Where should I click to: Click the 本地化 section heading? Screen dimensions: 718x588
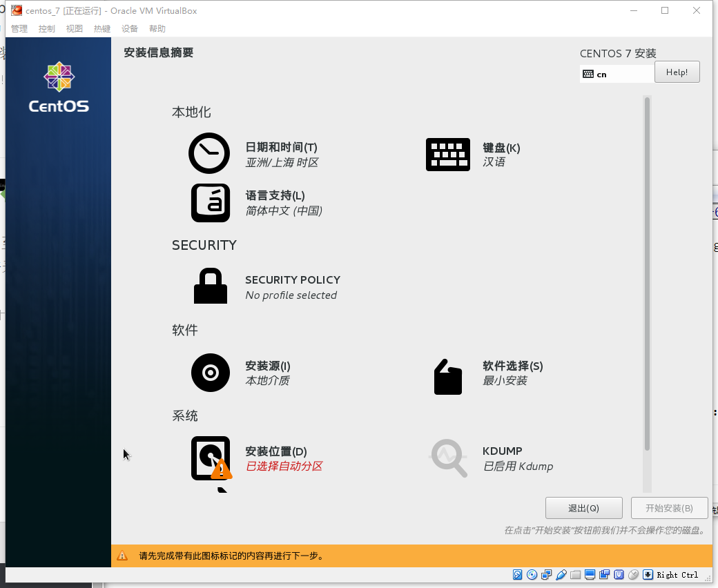191,112
